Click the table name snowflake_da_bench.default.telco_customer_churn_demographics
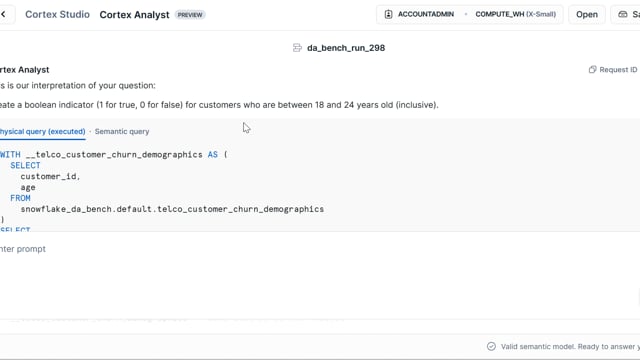The image size is (640, 360). pos(172,209)
